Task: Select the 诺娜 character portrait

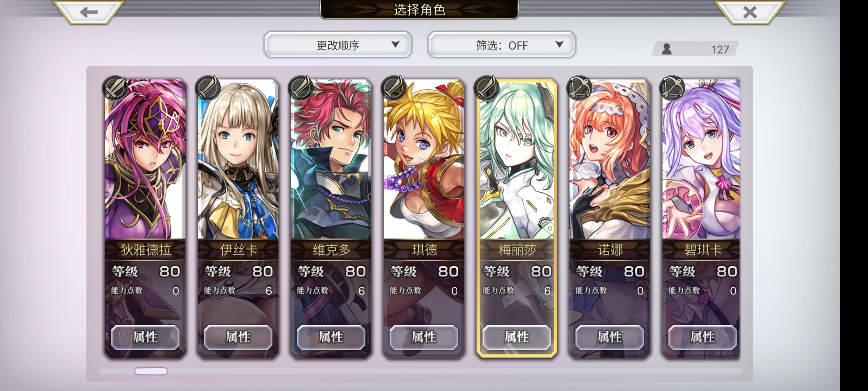Action: tap(610, 159)
